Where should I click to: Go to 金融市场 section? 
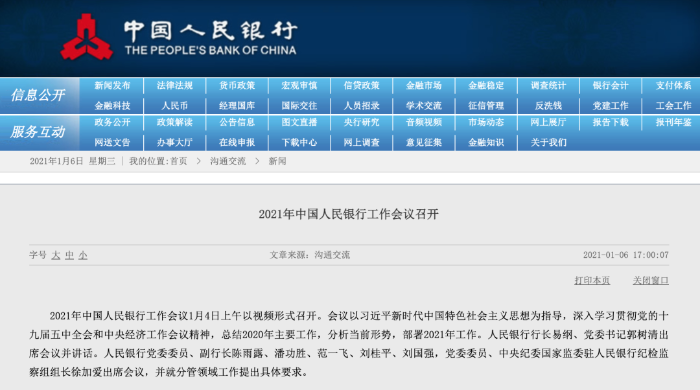(x=424, y=86)
